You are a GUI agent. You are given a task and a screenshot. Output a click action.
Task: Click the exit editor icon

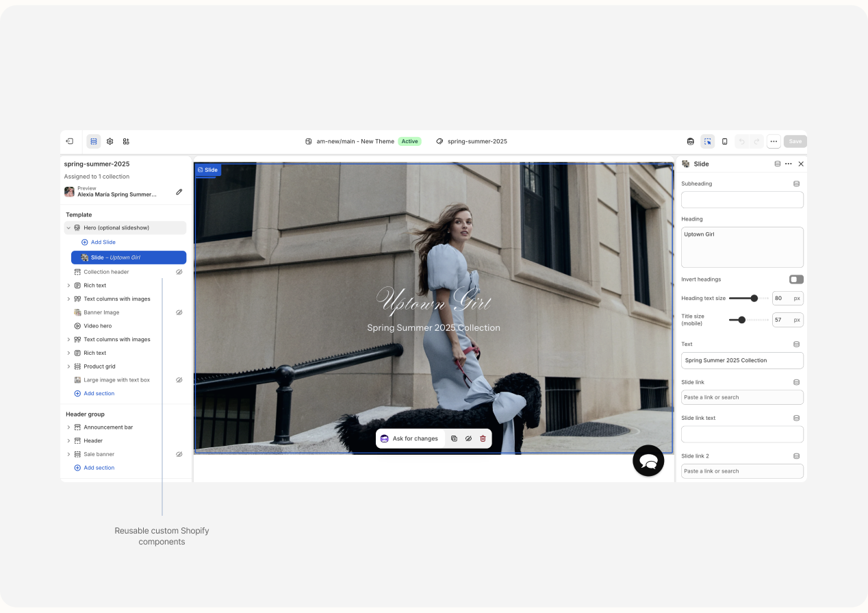point(69,141)
